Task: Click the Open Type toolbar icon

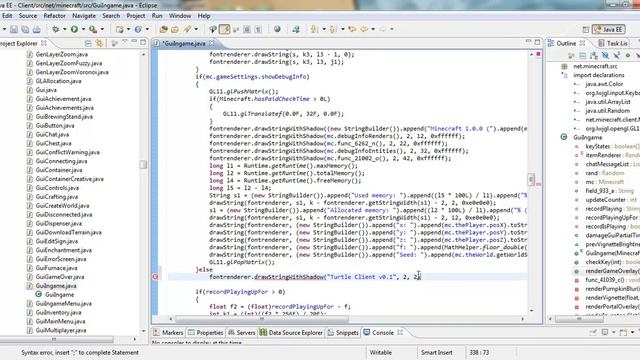Action: coord(163,29)
